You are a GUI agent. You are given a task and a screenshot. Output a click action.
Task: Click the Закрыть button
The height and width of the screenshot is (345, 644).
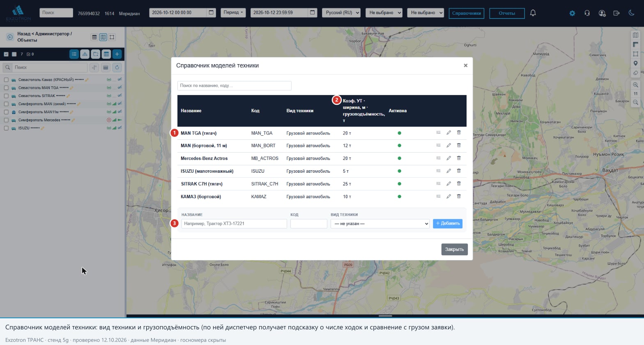pyautogui.click(x=455, y=249)
